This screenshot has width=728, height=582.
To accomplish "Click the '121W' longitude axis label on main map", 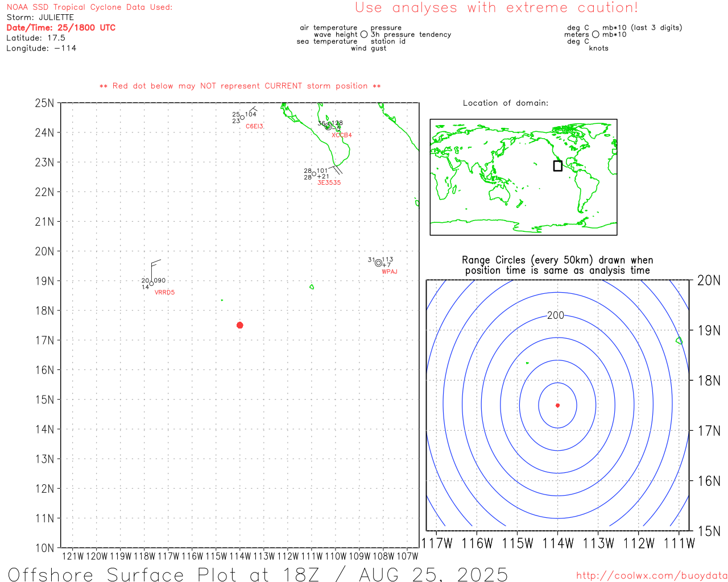I will [73, 556].
